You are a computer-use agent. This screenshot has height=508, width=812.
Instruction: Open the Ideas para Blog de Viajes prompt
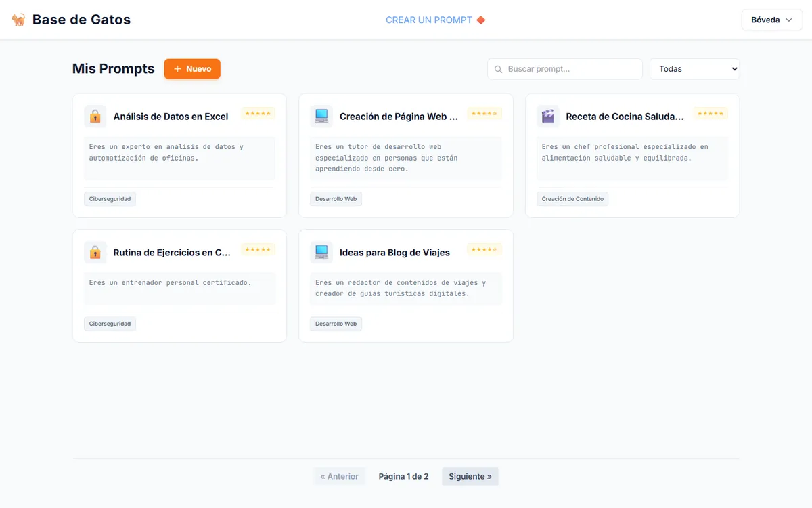point(394,253)
